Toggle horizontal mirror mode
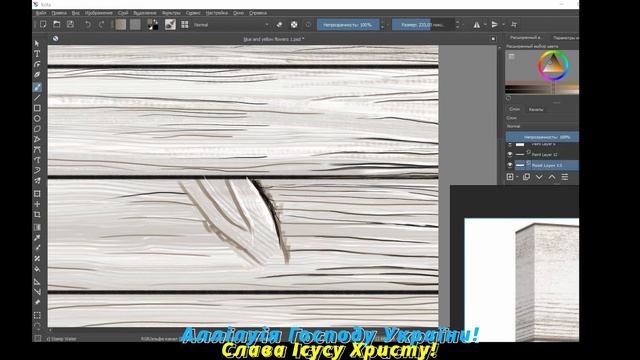640x360 pixels. click(476, 25)
